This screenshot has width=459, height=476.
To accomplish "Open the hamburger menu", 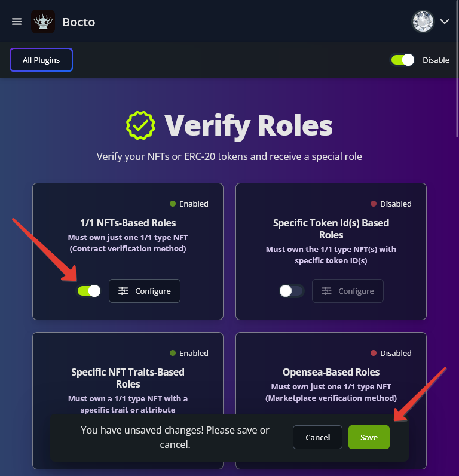I will [17, 22].
